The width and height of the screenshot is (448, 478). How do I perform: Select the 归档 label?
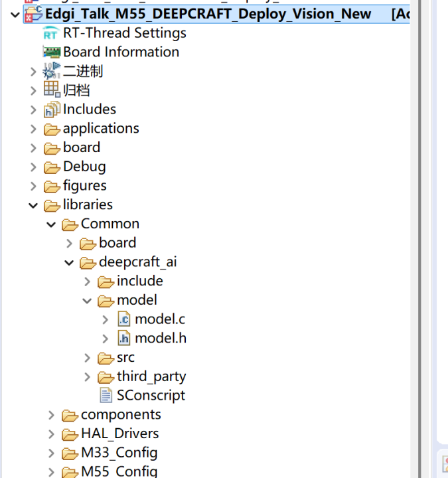tap(76, 90)
